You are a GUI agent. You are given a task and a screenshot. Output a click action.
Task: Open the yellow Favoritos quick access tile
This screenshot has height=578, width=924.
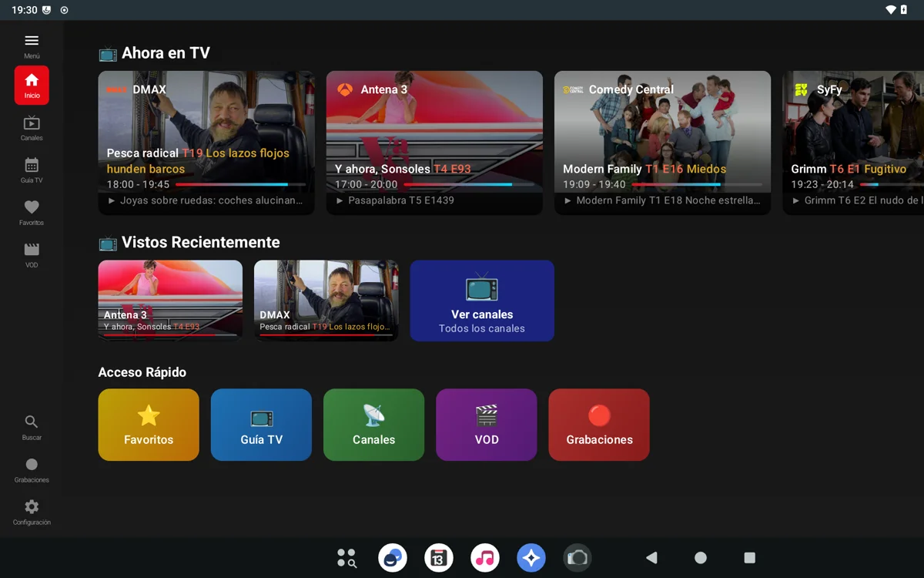148,425
